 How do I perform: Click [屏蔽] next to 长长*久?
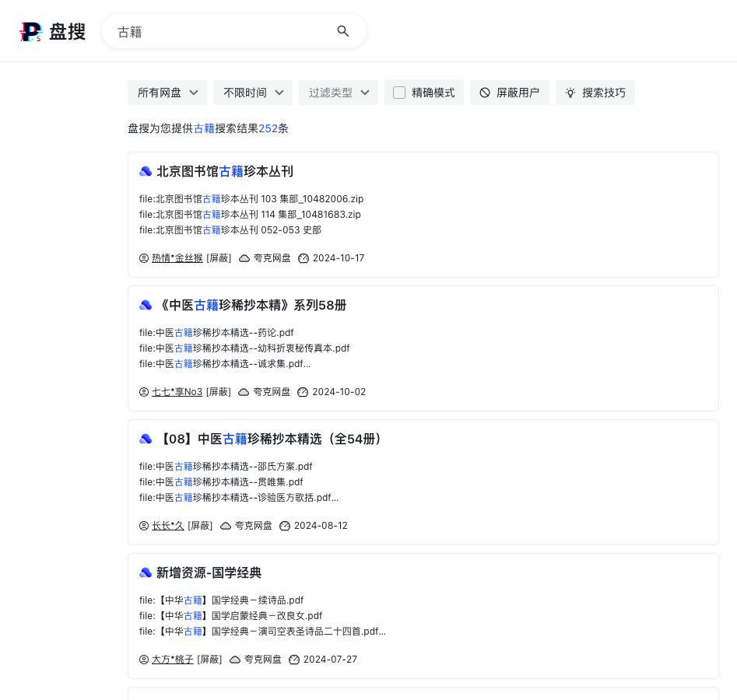point(200,526)
